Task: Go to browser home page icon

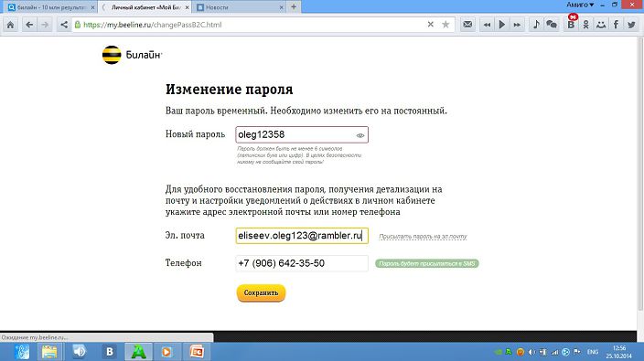Action: point(10,25)
